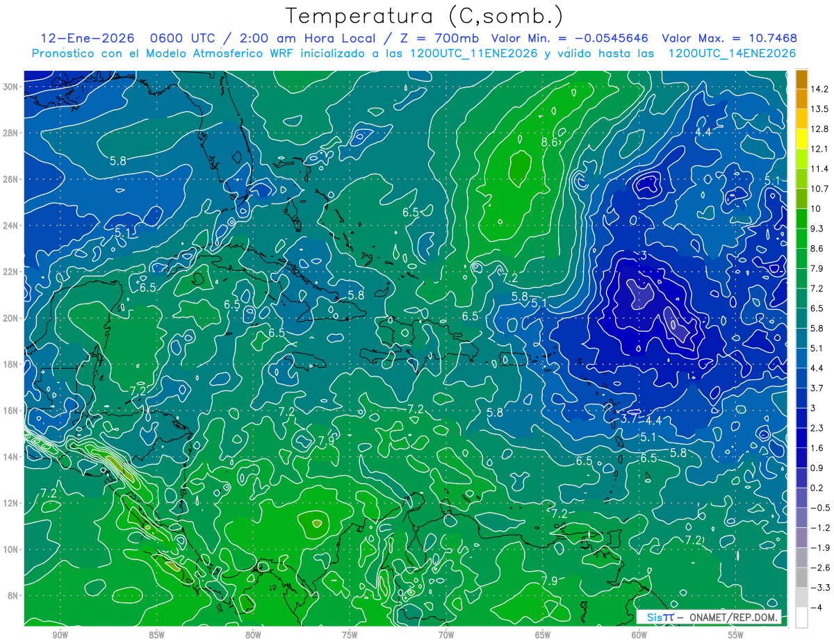This screenshot has height=644, width=834.
Task: Click the '-0.5' value on the color scale
Action: point(820,508)
